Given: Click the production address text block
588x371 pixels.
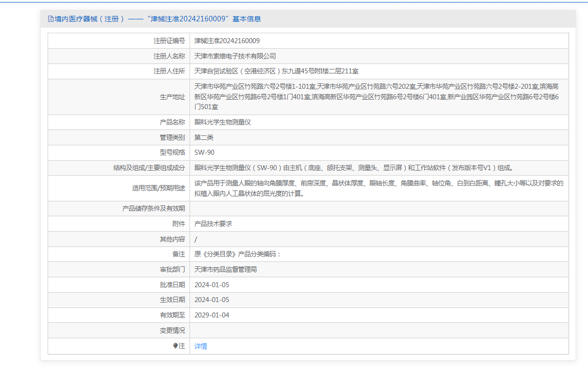Looking at the screenshot, I should click(377, 96).
